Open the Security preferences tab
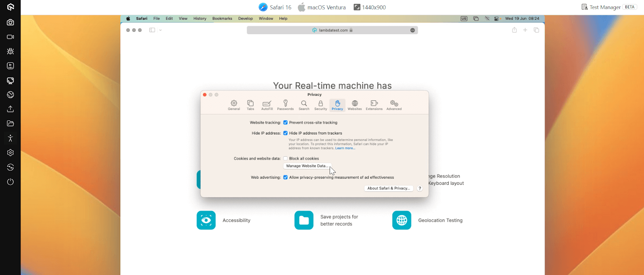Screen dimensions: 644x275 (x=321, y=105)
